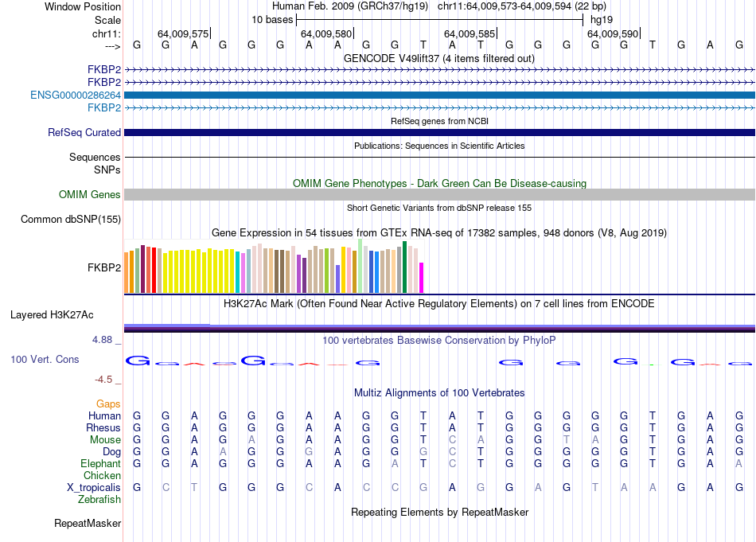Select the Chicken species row label
This screenshot has width=756, height=542.
[102, 475]
